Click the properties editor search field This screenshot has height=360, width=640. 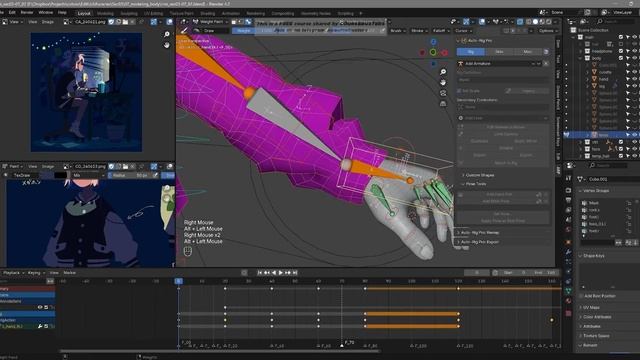click(x=608, y=165)
